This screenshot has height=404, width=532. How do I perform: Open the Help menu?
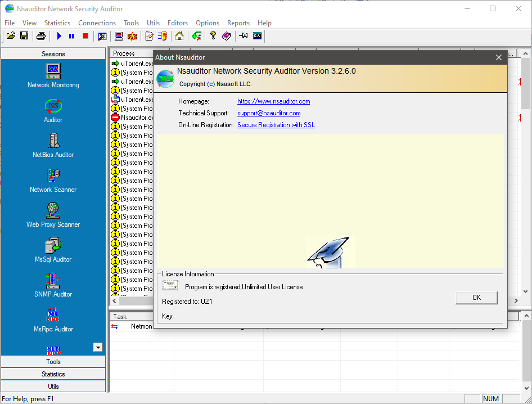point(264,23)
